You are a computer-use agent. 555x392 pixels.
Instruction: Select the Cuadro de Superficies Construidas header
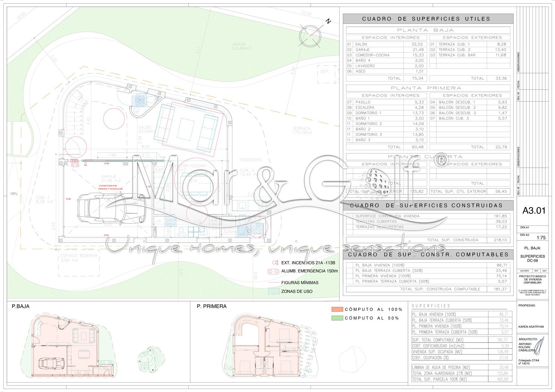tap(428, 205)
